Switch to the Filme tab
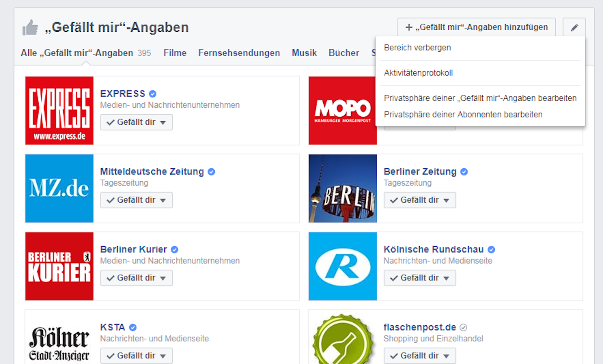This screenshot has width=603, height=364. (x=175, y=53)
